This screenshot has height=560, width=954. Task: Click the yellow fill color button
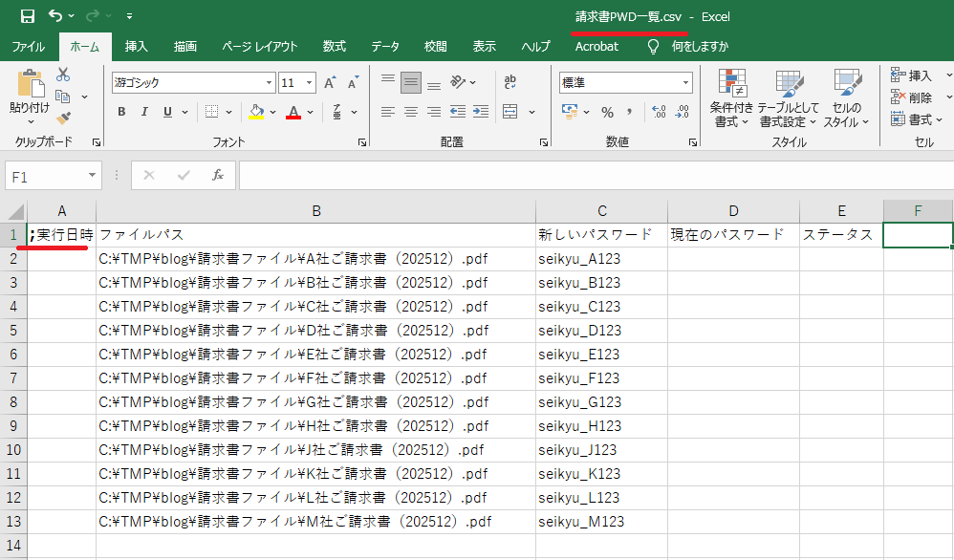(x=256, y=112)
